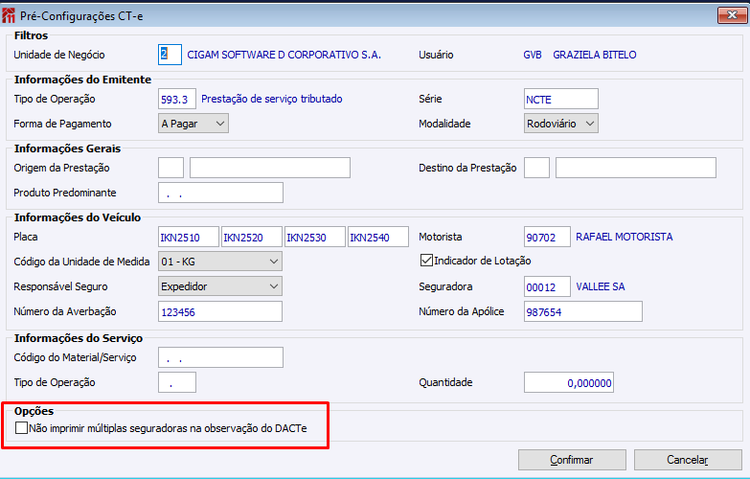Image resolution: width=750 pixels, height=479 pixels.
Task: Click the Origem da Prestação code field
Action: coord(171,167)
